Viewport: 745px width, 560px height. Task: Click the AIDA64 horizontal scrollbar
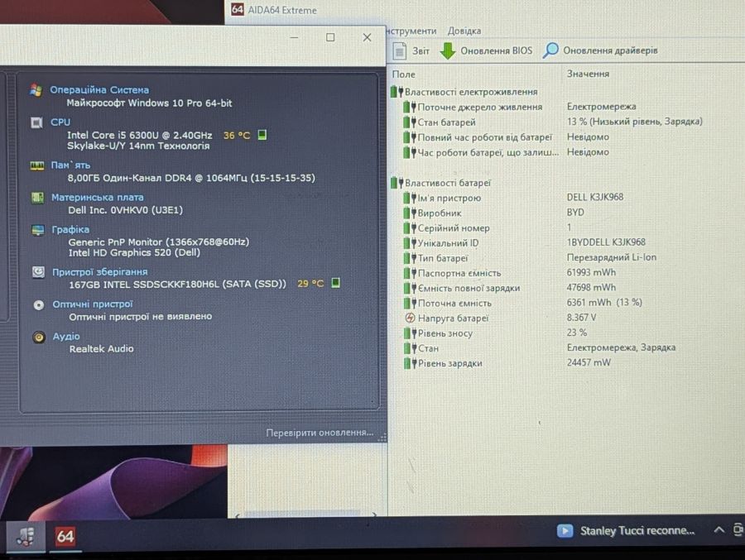pyautogui.click(x=306, y=514)
